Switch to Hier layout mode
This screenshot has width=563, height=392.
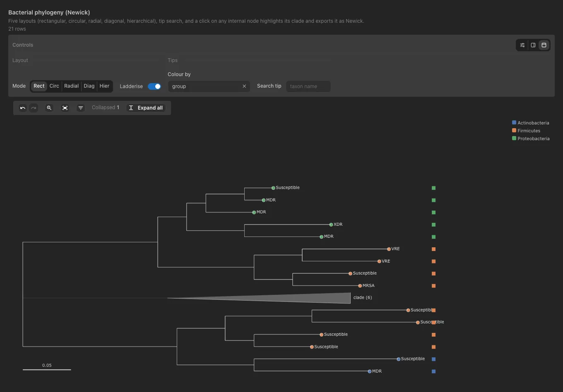[104, 86]
